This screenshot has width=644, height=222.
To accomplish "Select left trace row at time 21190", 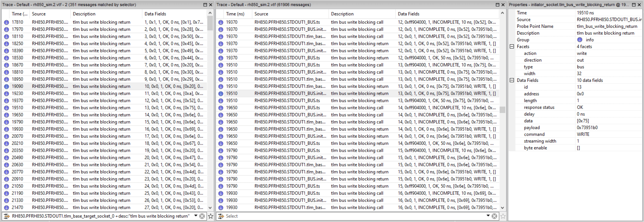I will click(x=105, y=193).
